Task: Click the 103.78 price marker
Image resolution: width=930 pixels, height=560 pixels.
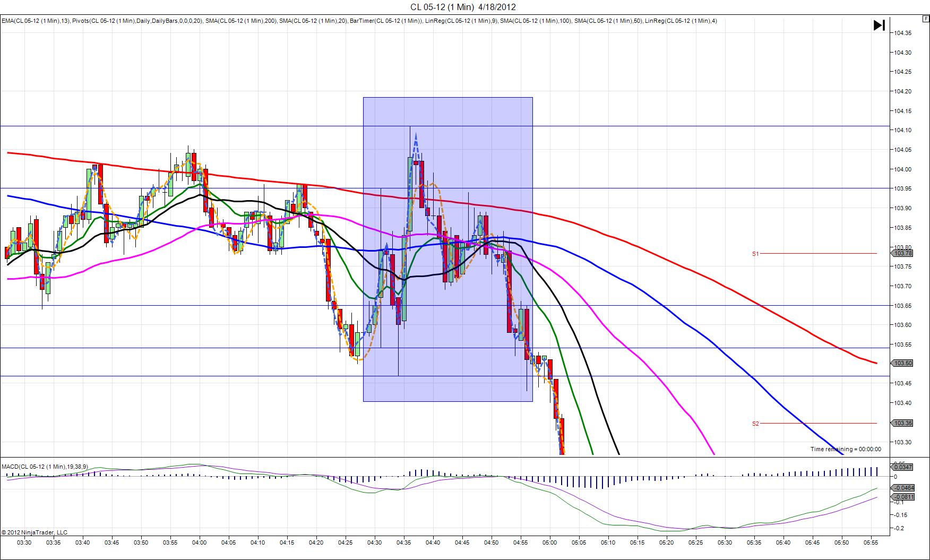Action: coord(902,254)
